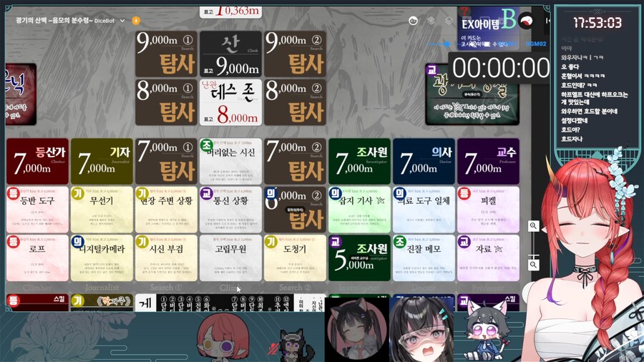Select the 기자 7,000m card

pos(102,161)
